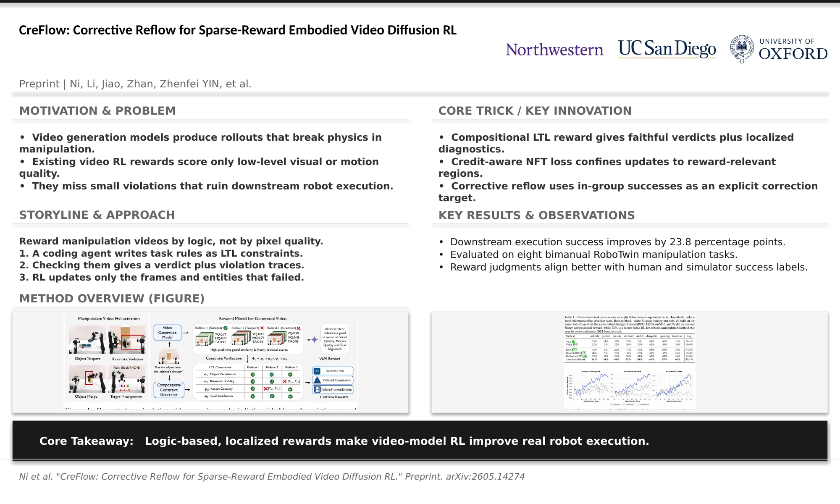Click the Corrective reflow bullet
The image size is (840, 504).
(x=628, y=192)
